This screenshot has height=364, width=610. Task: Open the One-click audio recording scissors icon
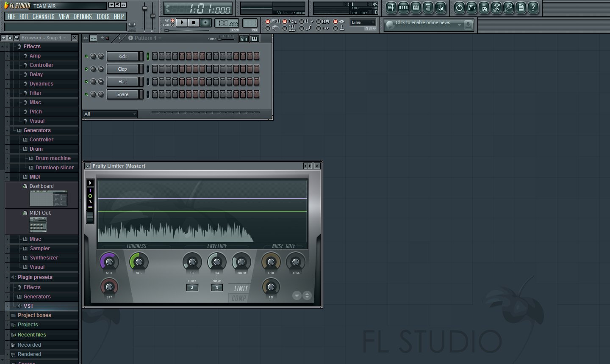[x=496, y=8]
